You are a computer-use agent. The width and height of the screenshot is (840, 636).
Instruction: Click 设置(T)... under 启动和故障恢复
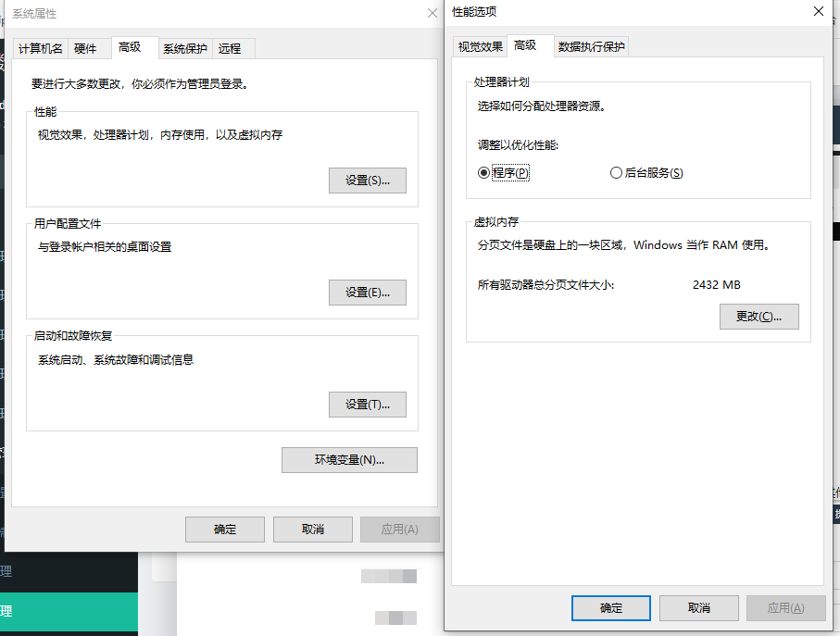pyautogui.click(x=368, y=405)
